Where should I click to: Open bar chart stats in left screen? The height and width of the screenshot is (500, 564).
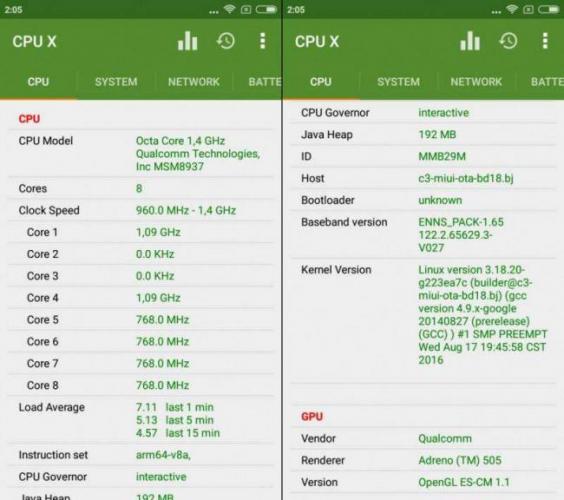tap(187, 41)
